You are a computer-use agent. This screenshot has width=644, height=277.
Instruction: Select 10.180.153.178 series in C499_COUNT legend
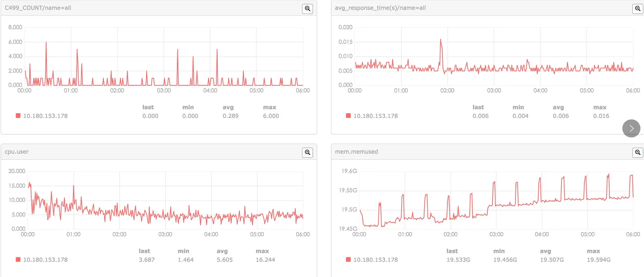coord(45,116)
